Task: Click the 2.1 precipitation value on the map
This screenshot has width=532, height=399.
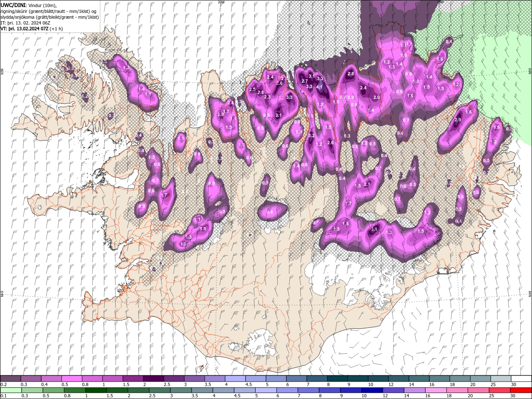Action: pos(367,184)
